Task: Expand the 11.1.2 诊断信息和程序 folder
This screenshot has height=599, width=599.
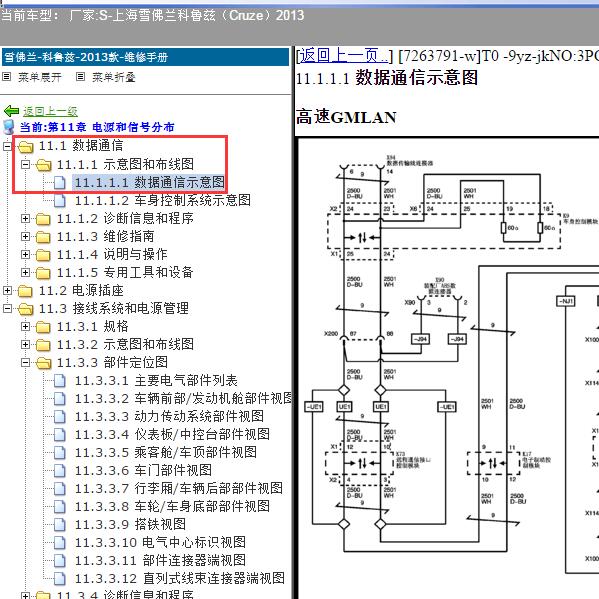Action: coord(25,219)
